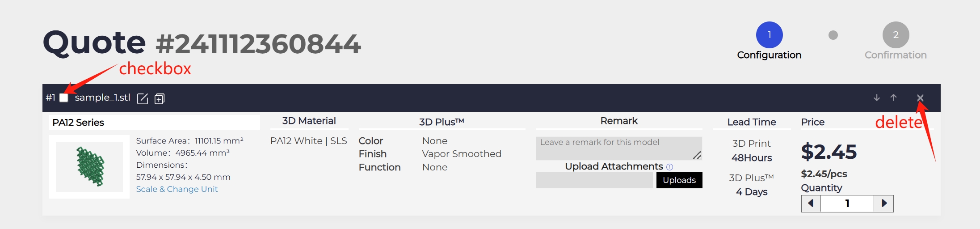Click the PA12 White | SLS material
This screenshot has width=980, height=229.
pos(309,141)
